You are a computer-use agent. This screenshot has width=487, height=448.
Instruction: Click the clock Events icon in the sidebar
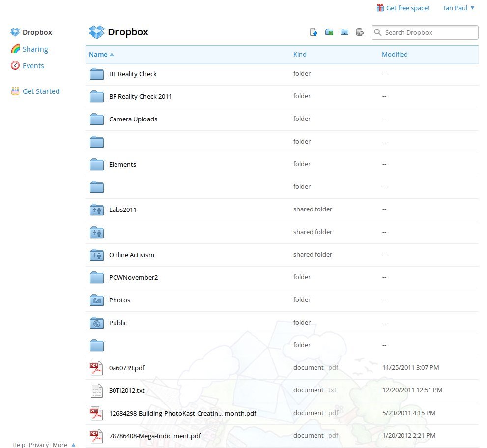pos(15,65)
